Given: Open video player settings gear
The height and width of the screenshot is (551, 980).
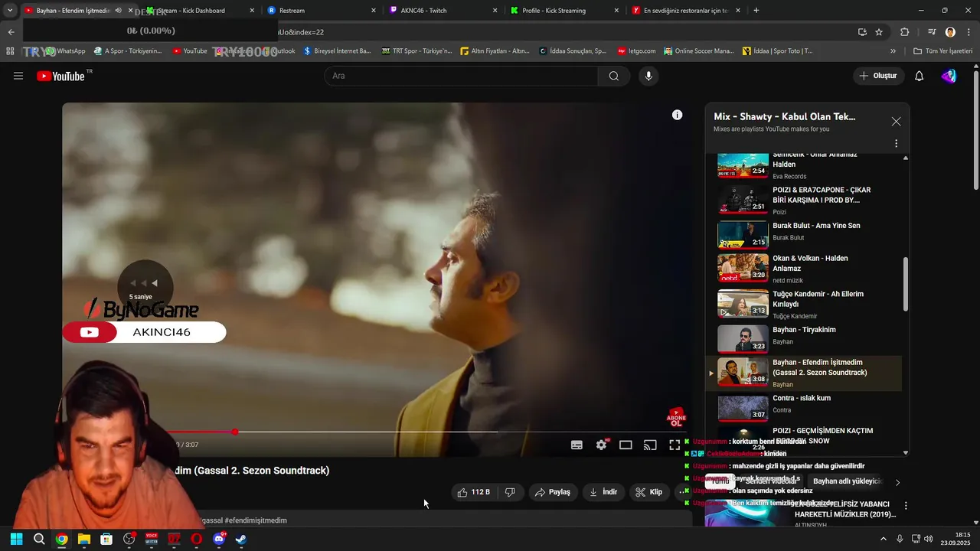Looking at the screenshot, I should coord(602,445).
